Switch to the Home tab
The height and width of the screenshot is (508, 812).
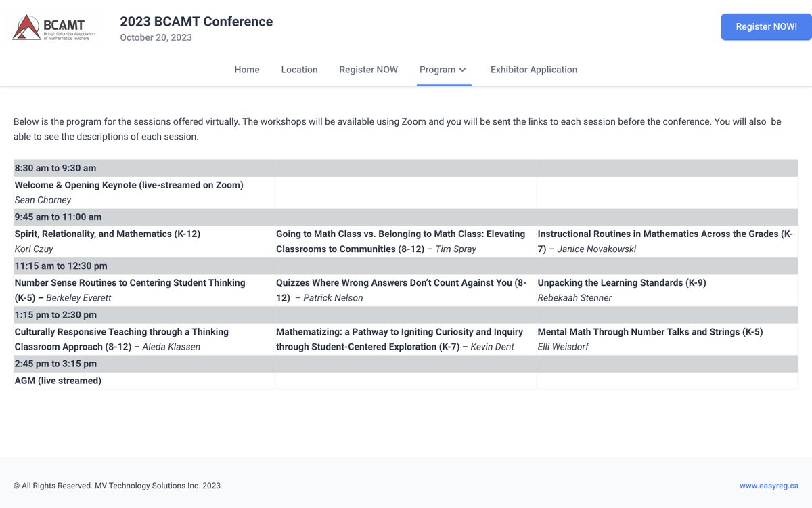coord(247,69)
